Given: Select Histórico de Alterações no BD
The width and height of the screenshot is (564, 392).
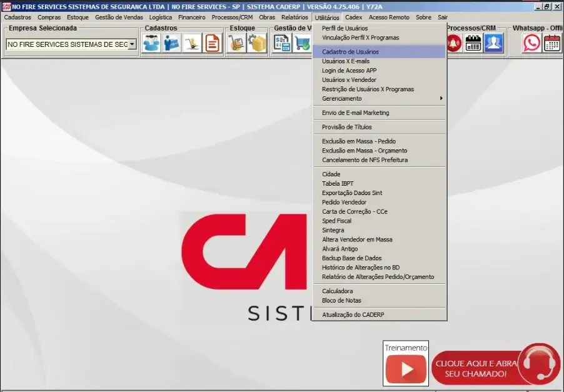Looking at the screenshot, I should pos(380,268).
